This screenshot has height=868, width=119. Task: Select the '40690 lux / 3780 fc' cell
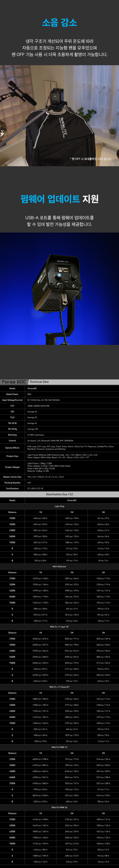coord(40,759)
